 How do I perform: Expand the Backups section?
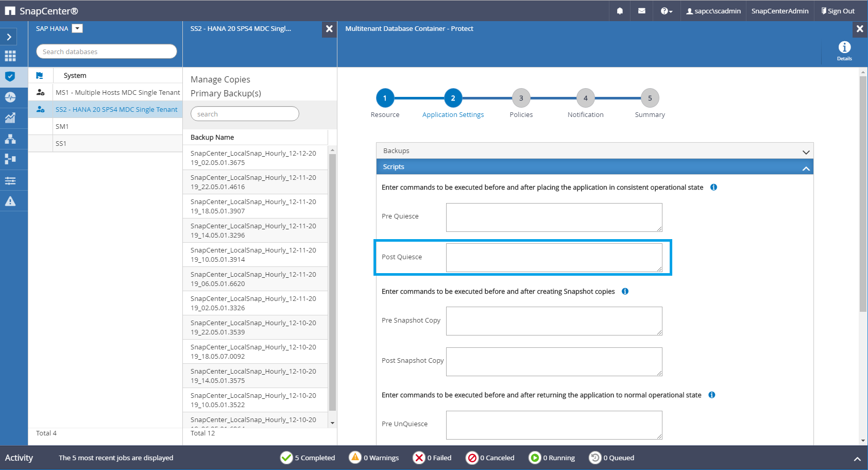point(594,150)
